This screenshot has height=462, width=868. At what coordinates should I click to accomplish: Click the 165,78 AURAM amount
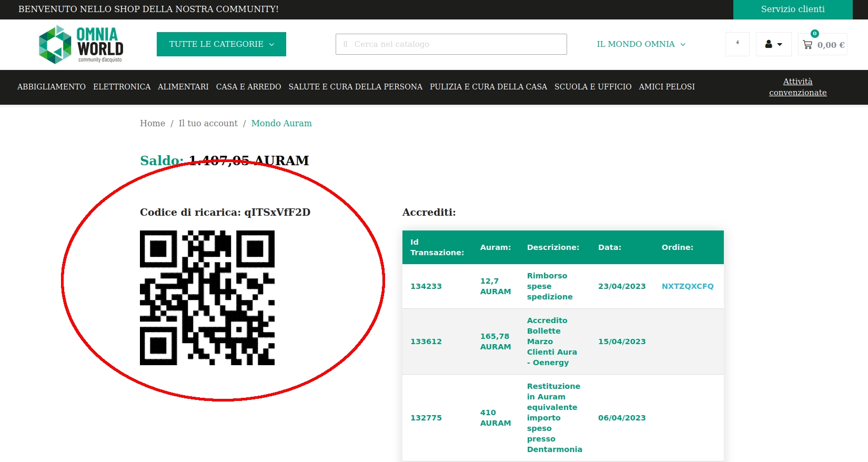click(496, 342)
